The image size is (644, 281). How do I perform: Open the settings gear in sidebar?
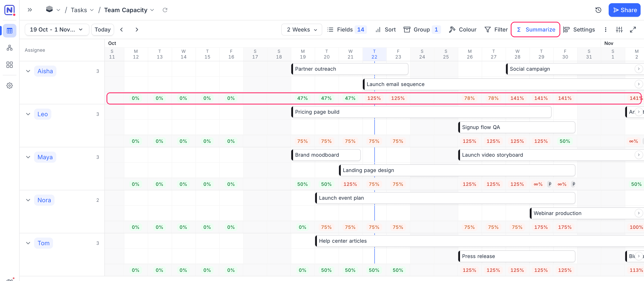pyautogui.click(x=10, y=86)
